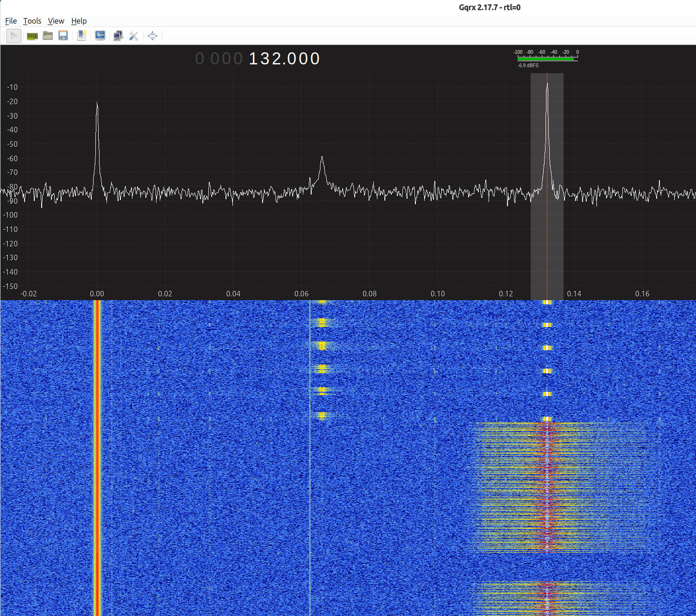Click the 0.10 frequency axis label
The width and height of the screenshot is (696, 616).
pyautogui.click(x=438, y=294)
